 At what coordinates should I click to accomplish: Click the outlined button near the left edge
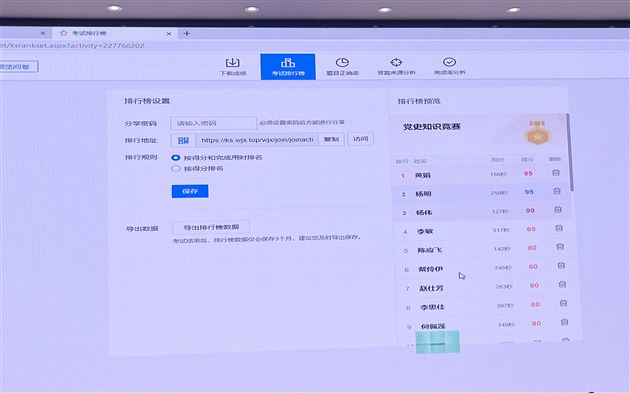[x=18, y=67]
